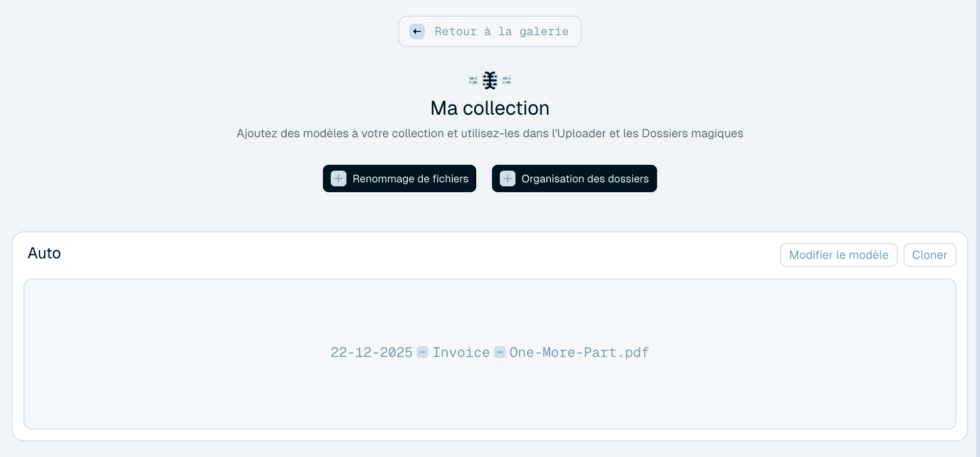
Task: Click the Auto template title
Action: coord(44,253)
